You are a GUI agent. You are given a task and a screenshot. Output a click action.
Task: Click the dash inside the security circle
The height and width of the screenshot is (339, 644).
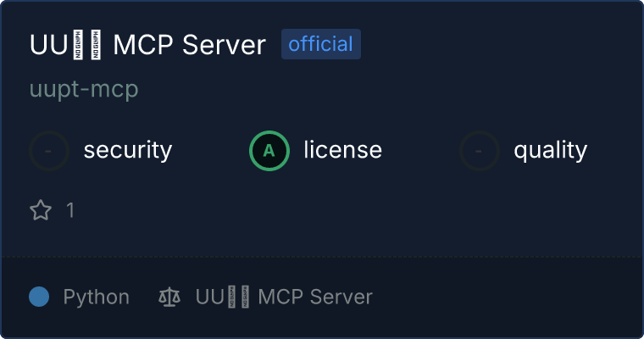pyautogui.click(x=48, y=151)
